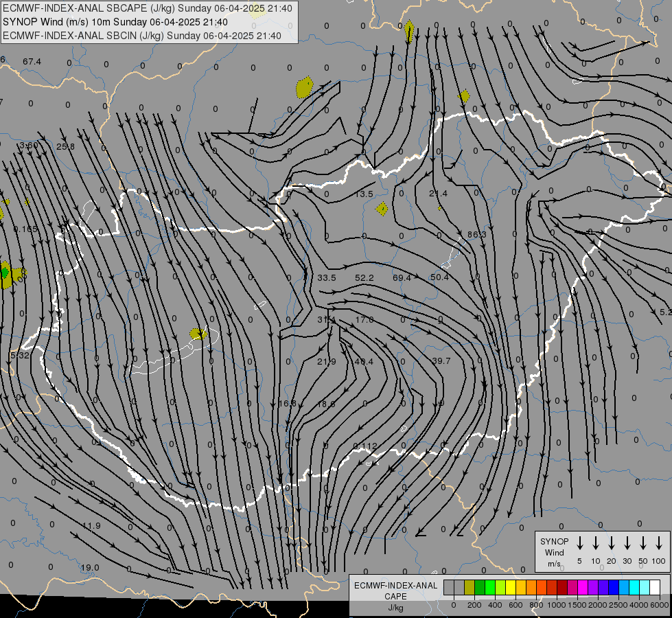Select the pure blue swatch in CAPE legend

point(613,588)
